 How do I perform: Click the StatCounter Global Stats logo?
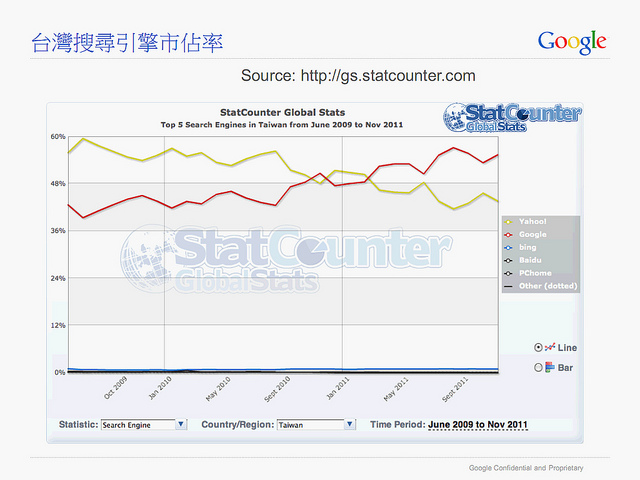(x=512, y=118)
